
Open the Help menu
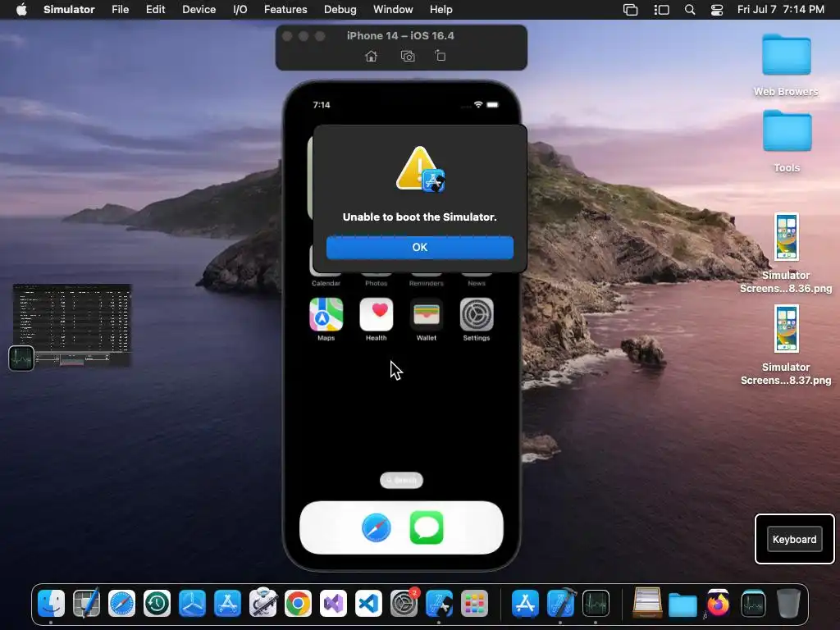[441, 10]
